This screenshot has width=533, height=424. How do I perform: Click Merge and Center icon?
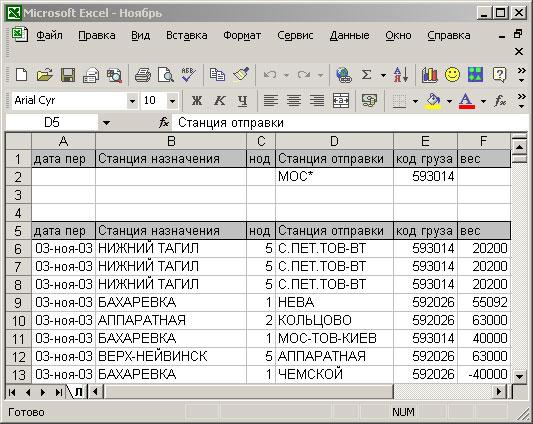click(x=341, y=101)
